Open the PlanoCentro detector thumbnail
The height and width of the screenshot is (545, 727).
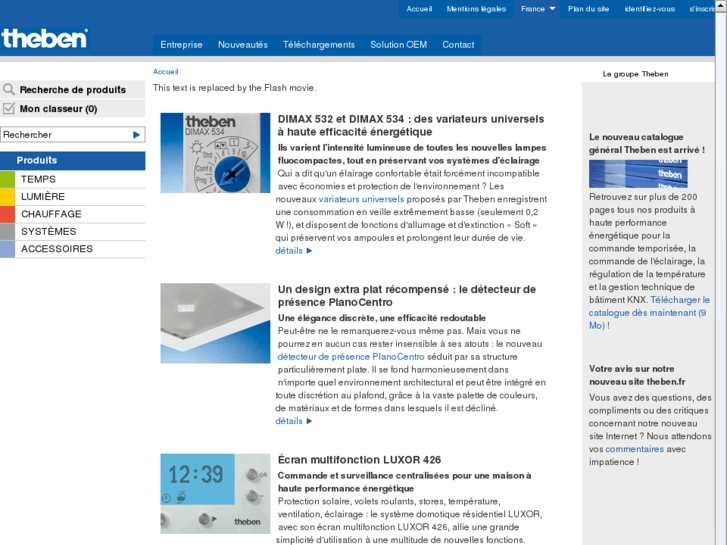pos(215,323)
